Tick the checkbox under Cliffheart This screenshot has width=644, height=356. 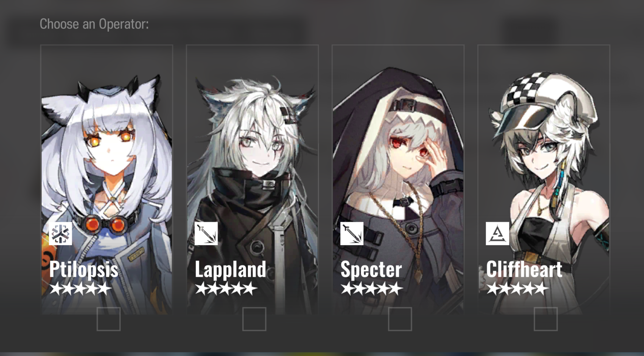pos(546,319)
